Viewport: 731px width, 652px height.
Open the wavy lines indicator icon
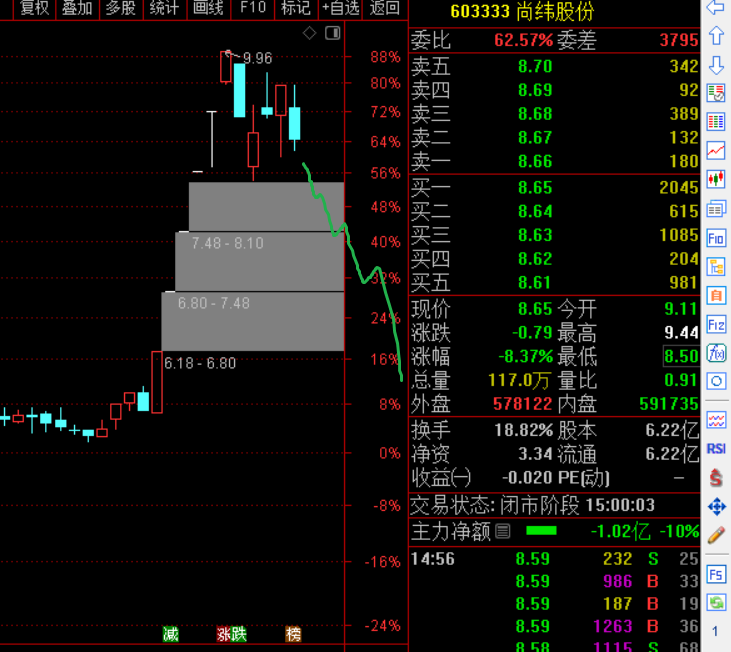point(716,420)
